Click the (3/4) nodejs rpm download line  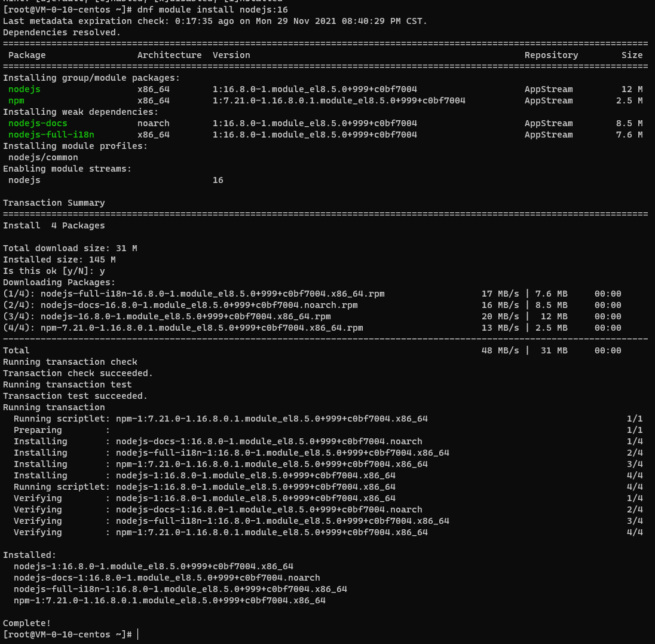tap(312, 316)
